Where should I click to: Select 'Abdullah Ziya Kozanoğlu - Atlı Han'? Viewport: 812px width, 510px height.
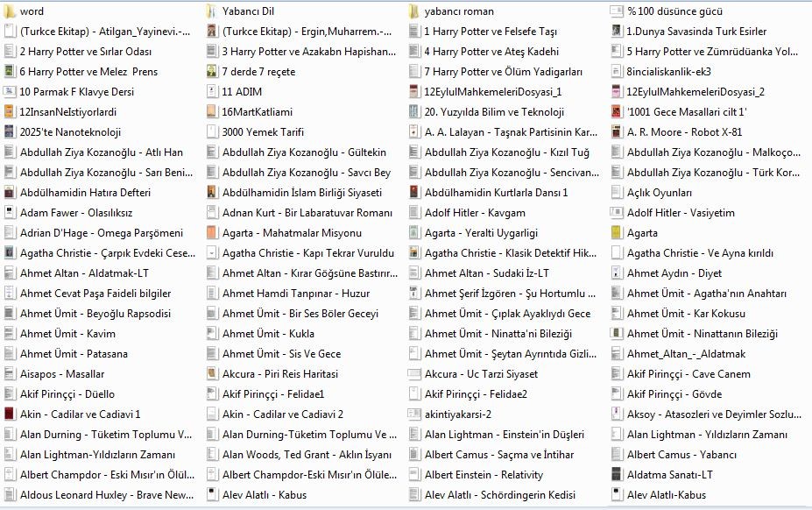(102, 152)
